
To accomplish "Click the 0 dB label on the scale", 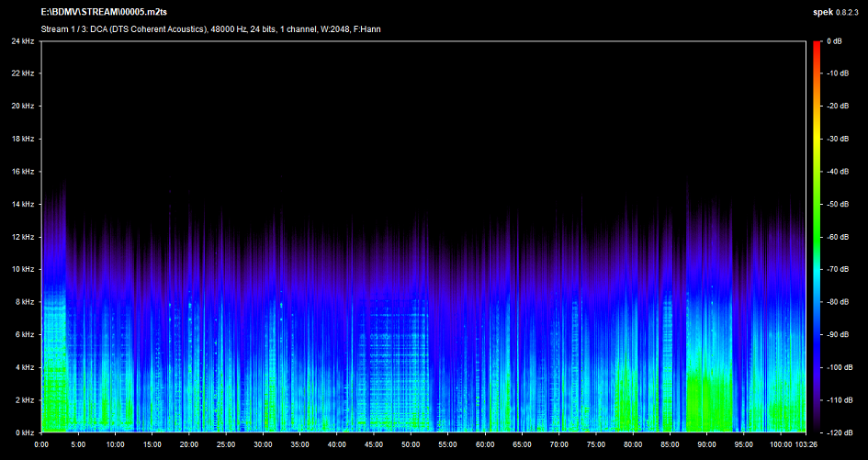I will (834, 41).
